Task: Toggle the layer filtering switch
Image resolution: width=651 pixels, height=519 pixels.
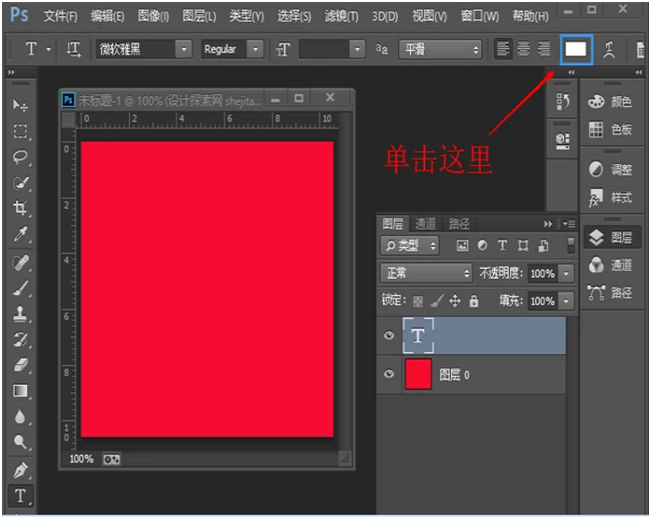Action: (x=571, y=245)
